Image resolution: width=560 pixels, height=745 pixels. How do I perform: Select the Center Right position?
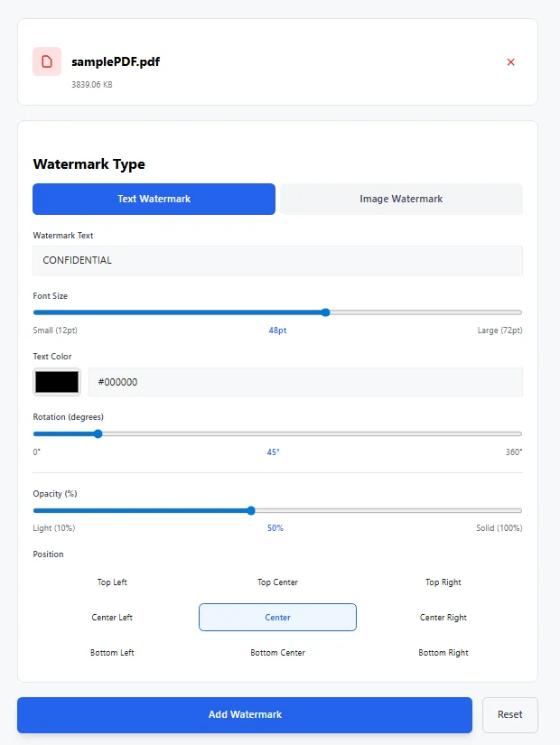tap(443, 617)
